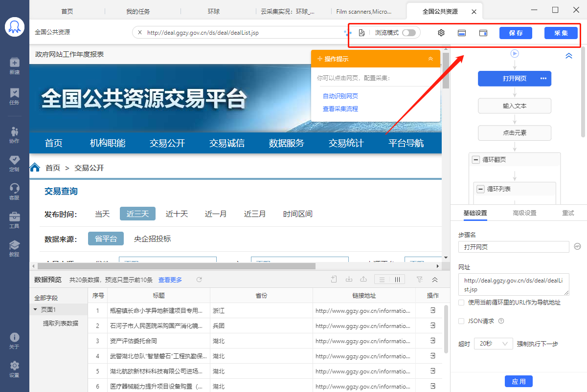Click the home icon in breadcrumb
587x392 pixels.
tap(35, 168)
